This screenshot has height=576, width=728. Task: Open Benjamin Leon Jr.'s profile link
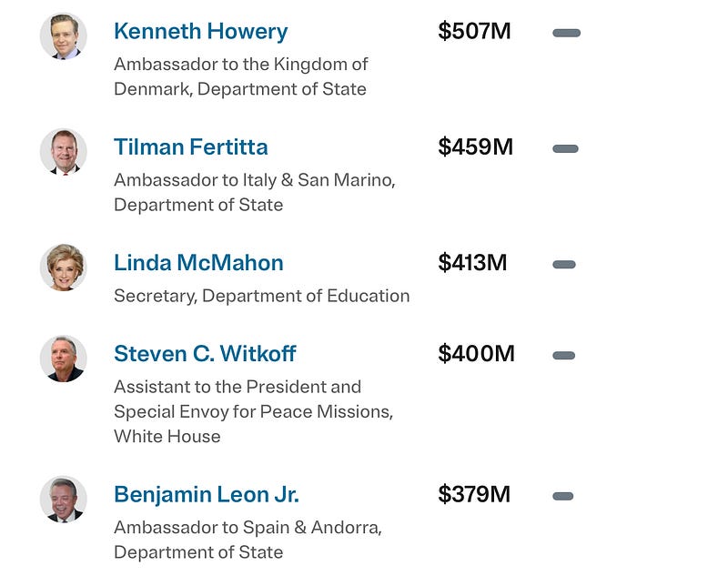(x=207, y=494)
